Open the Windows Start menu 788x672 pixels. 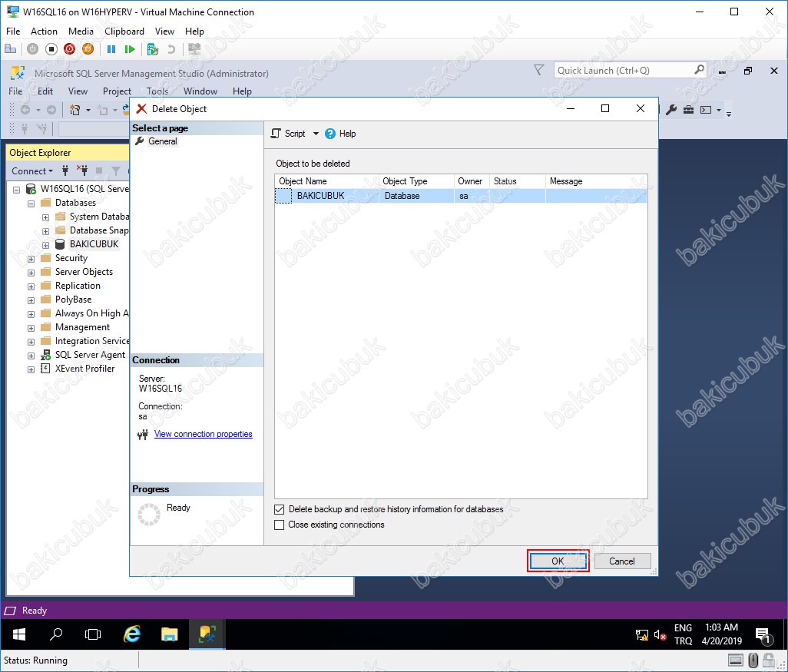click(18, 634)
